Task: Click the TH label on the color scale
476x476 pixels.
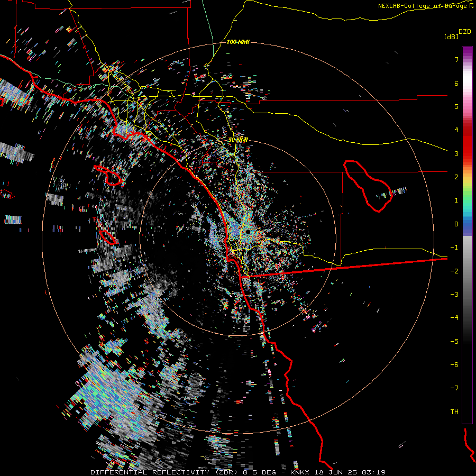Action: click(x=454, y=412)
